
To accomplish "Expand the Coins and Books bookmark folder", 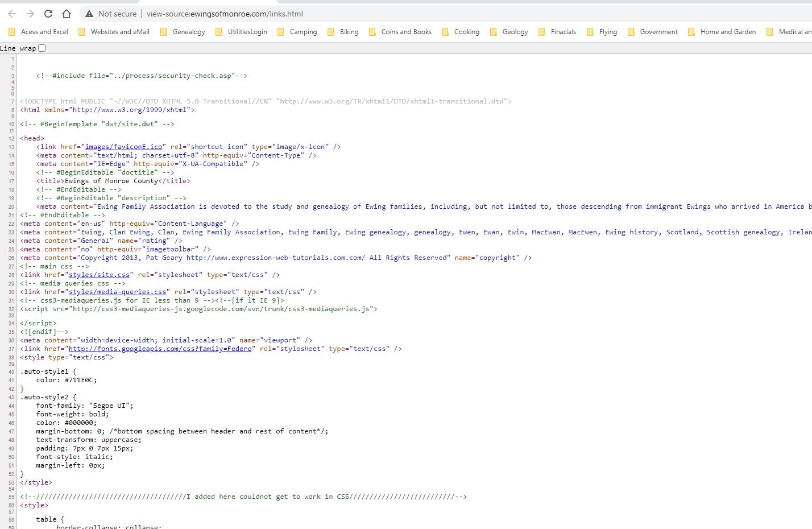I will click(x=400, y=32).
